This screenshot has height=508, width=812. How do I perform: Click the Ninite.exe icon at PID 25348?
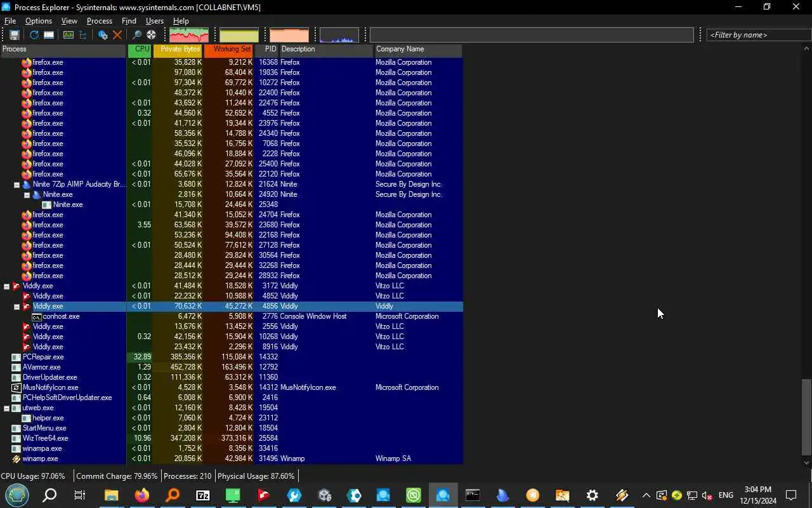pyautogui.click(x=47, y=204)
